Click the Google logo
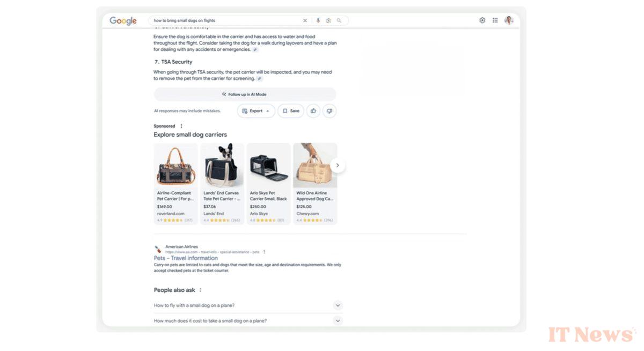The height and width of the screenshot is (351, 644). coord(123,20)
